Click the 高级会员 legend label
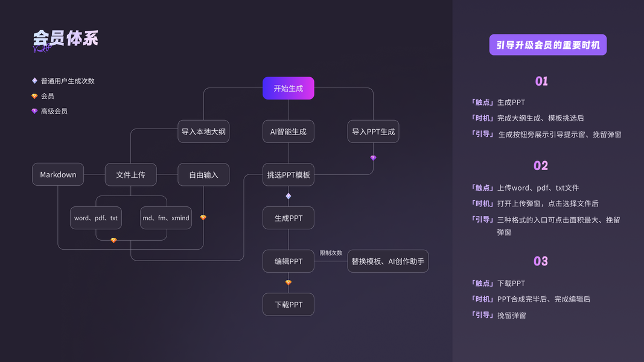This screenshot has height=362, width=644. click(x=54, y=111)
